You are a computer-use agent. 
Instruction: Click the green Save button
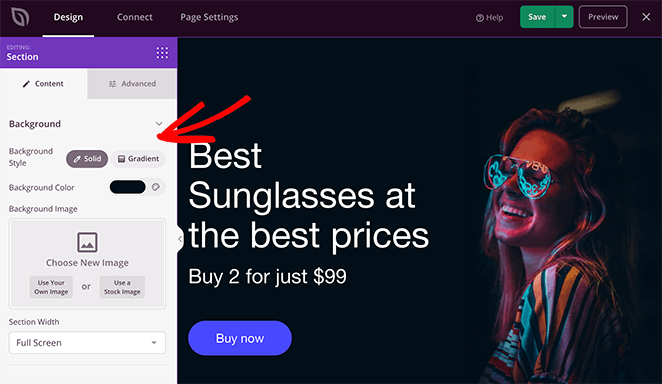[537, 17]
